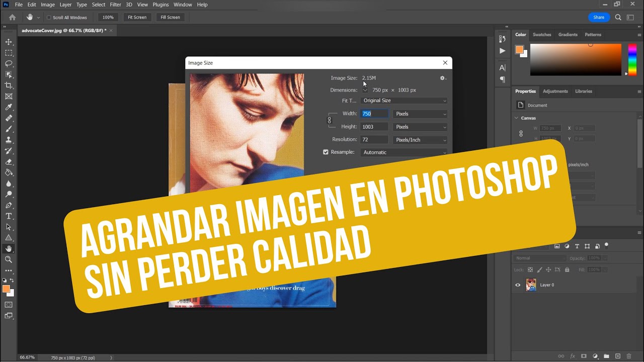The height and width of the screenshot is (362, 644).
Task: Select the Pen tool
Action: tap(9, 205)
